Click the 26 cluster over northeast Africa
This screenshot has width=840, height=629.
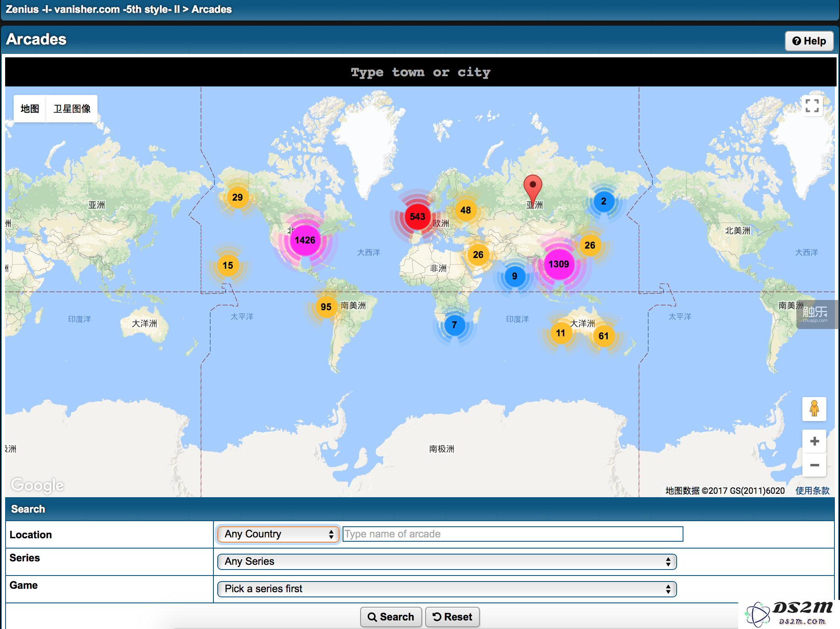tap(478, 255)
